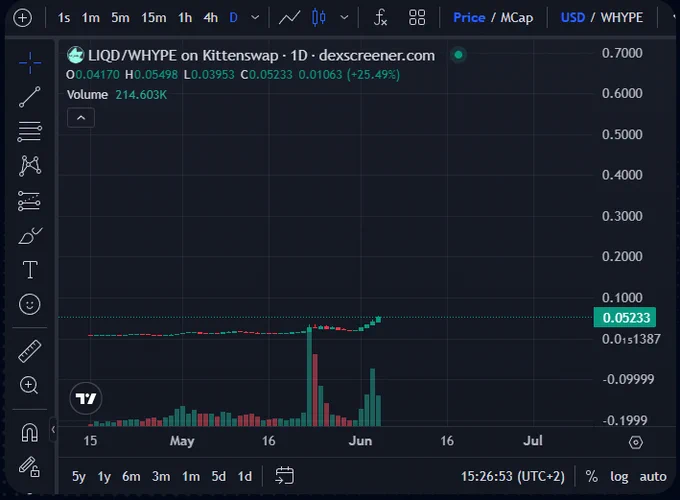Collapse the indicator legend chevron
The image size is (680, 500).
pos(81,118)
